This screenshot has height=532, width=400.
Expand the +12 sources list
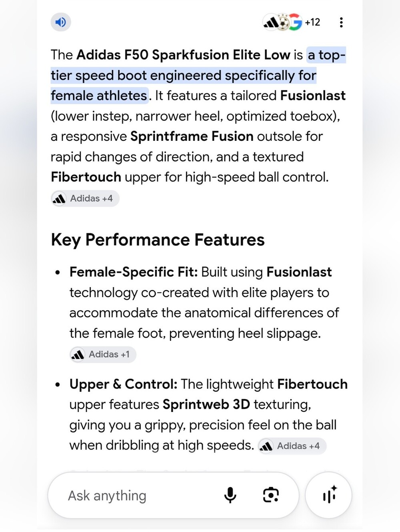pos(312,22)
